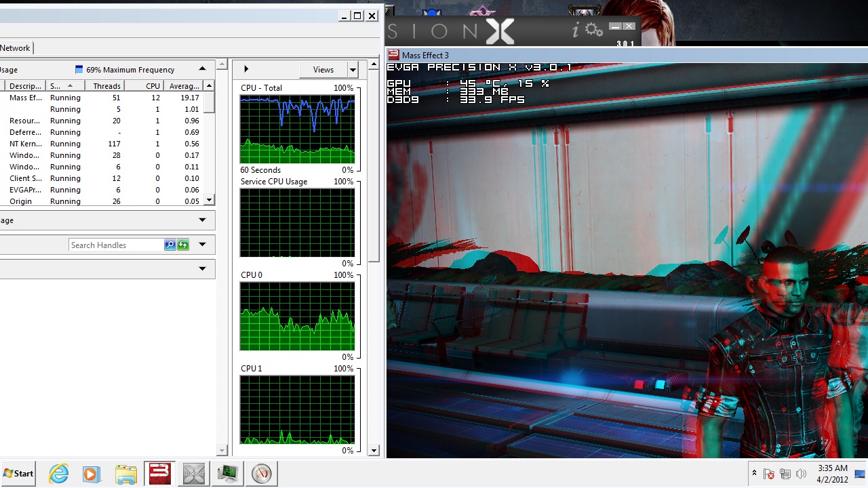Collapse the graphs pane arrow

tap(245, 69)
